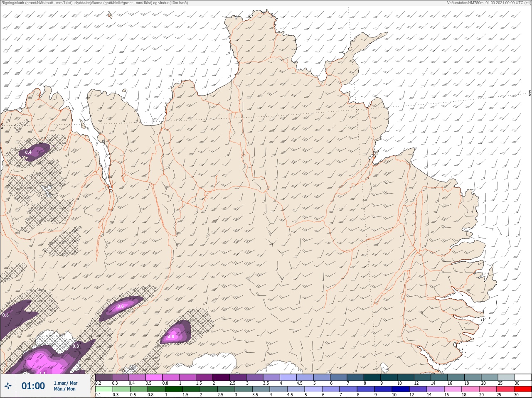Click the 'Rigning/skúrir' map title text
The image size is (532, 398).
click(13, 2)
